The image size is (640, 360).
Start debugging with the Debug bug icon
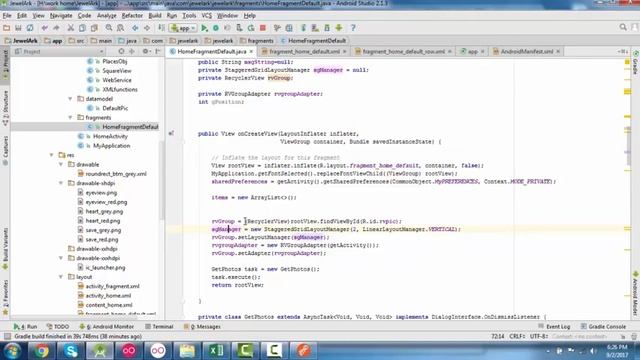216,28
